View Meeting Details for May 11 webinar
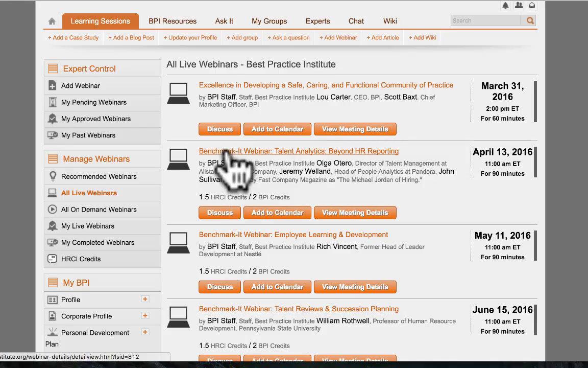 click(355, 287)
